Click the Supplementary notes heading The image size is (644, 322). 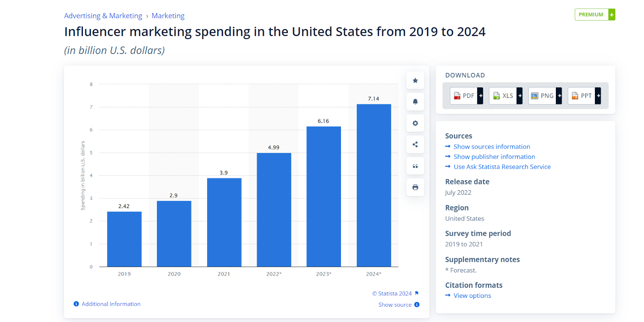[482, 260]
